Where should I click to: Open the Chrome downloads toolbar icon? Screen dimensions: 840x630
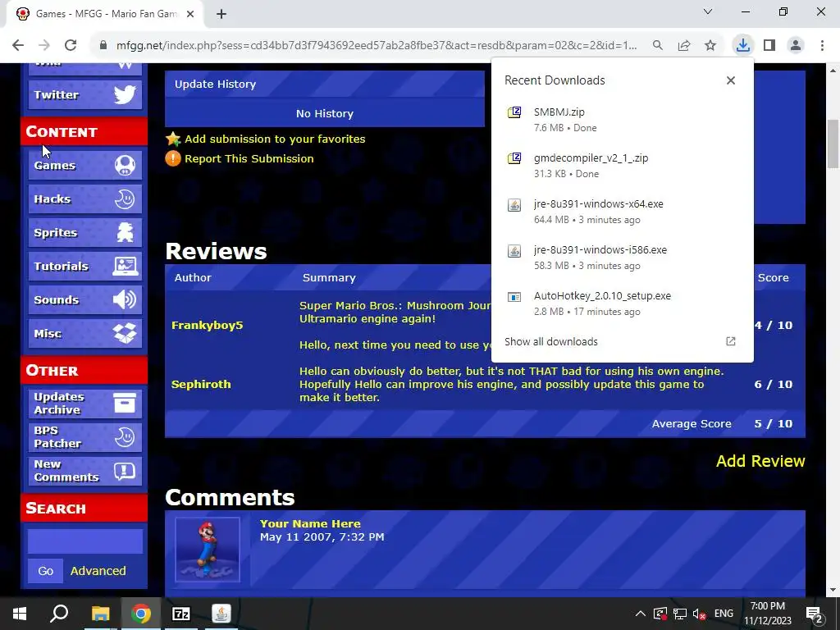point(742,45)
